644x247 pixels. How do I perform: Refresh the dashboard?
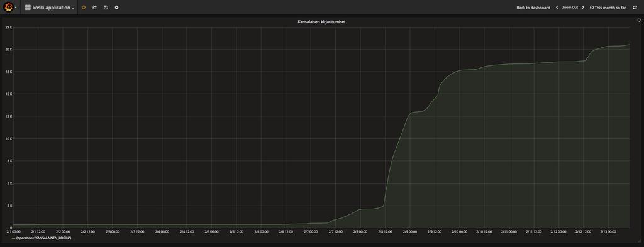(x=635, y=8)
